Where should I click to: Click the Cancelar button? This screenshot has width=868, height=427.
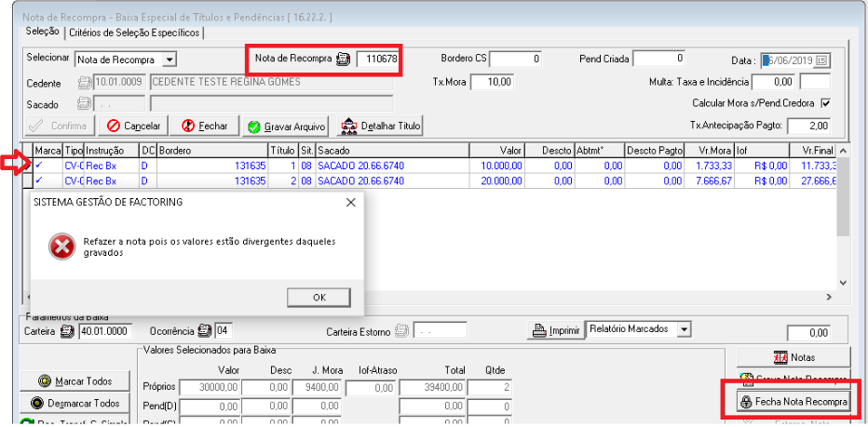click(x=133, y=126)
